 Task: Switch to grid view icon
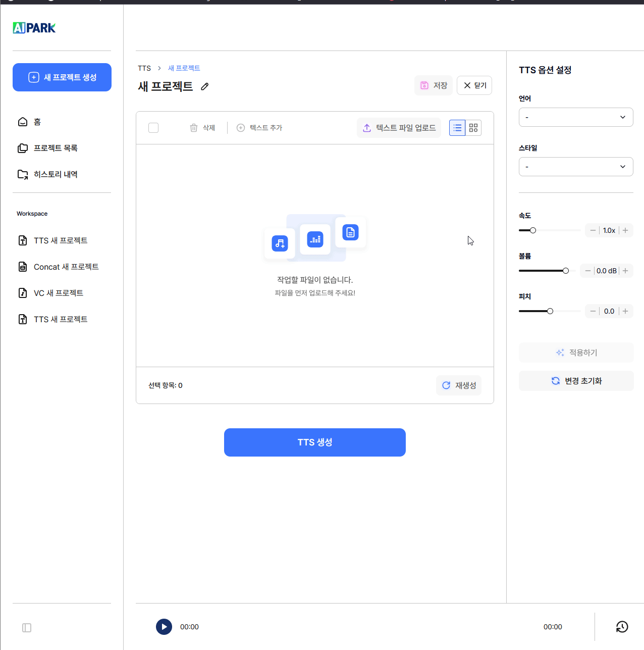pos(473,128)
